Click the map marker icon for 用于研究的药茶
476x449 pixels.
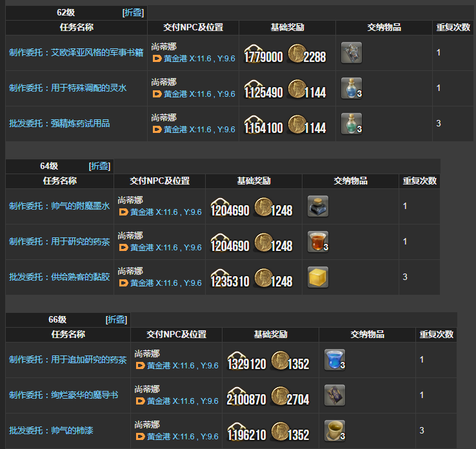coord(124,248)
